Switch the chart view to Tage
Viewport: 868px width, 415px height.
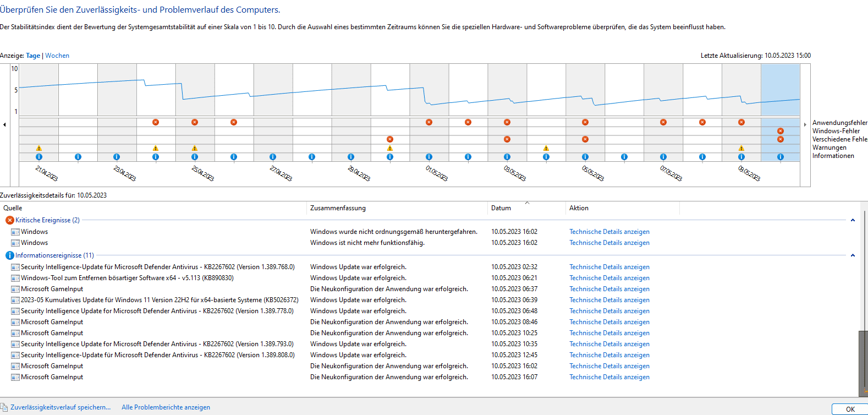pos(33,56)
